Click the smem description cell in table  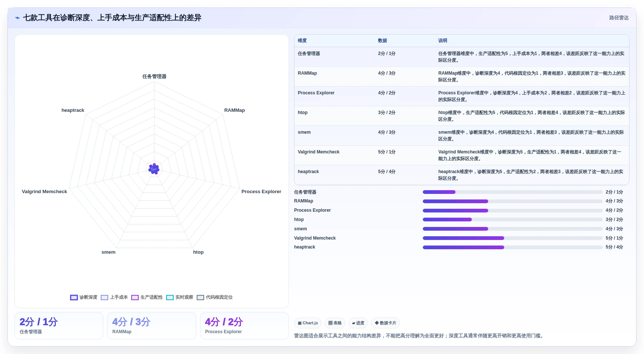click(532, 136)
